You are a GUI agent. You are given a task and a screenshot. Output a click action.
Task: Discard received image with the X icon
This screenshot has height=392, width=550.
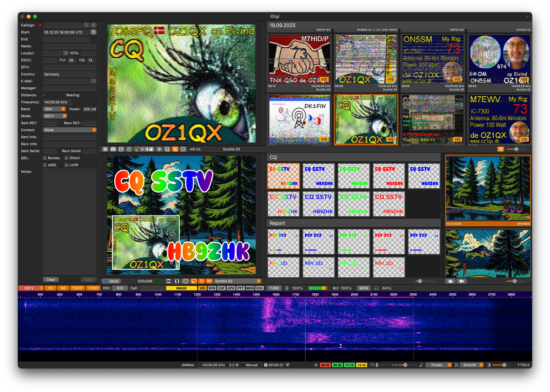click(x=105, y=149)
